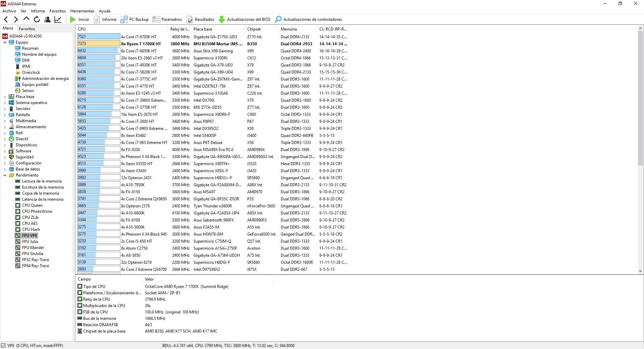Expand the Red node
Image resolution: width=644 pixels, height=349 pixels.
[x=5, y=133]
